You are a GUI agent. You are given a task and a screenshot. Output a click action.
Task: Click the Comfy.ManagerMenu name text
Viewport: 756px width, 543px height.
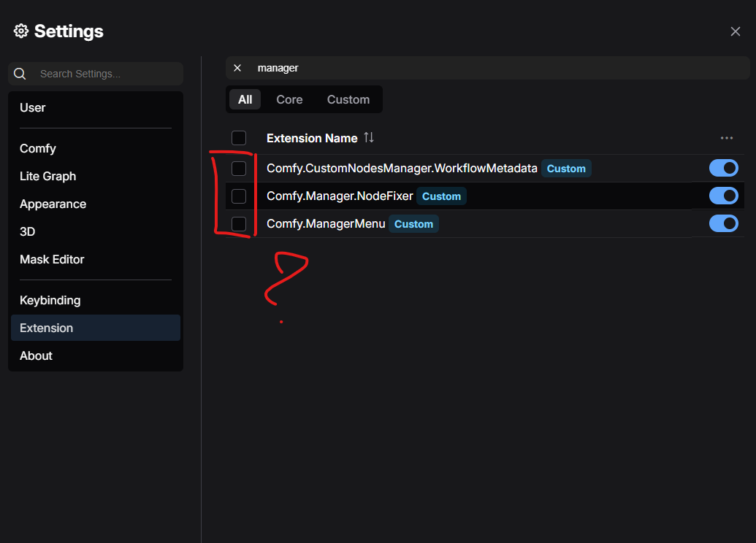tap(326, 223)
